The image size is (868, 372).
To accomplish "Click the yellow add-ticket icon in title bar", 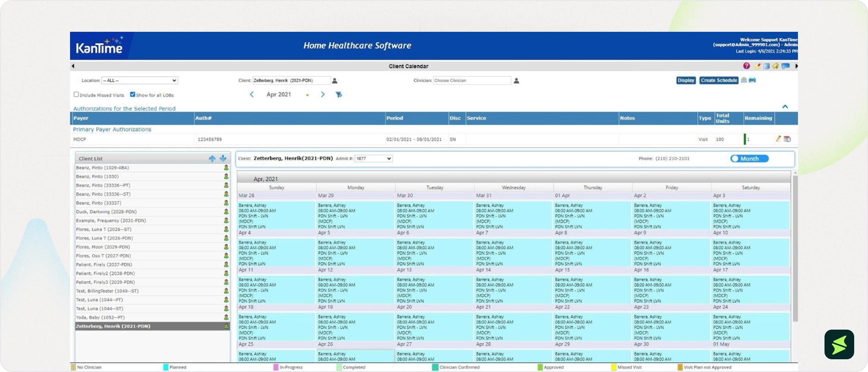I will (775, 66).
